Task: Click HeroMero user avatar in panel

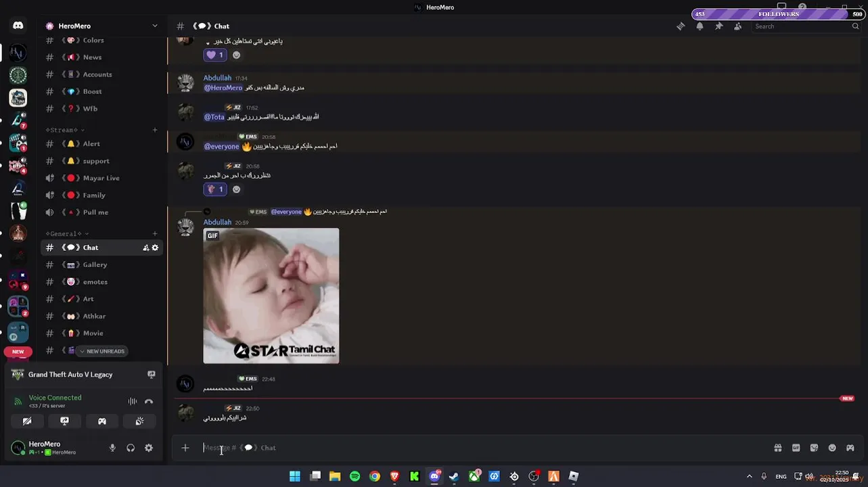Action: pos(18,448)
